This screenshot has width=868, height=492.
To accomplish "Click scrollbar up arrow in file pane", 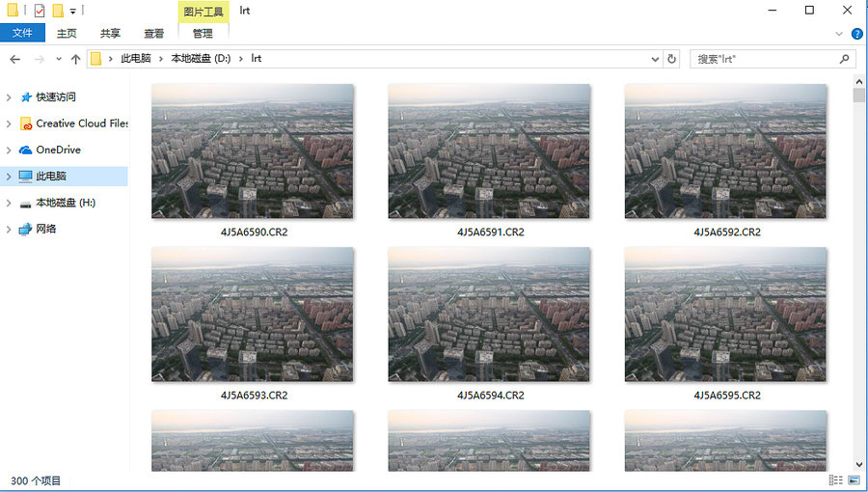I will pyautogui.click(x=859, y=81).
